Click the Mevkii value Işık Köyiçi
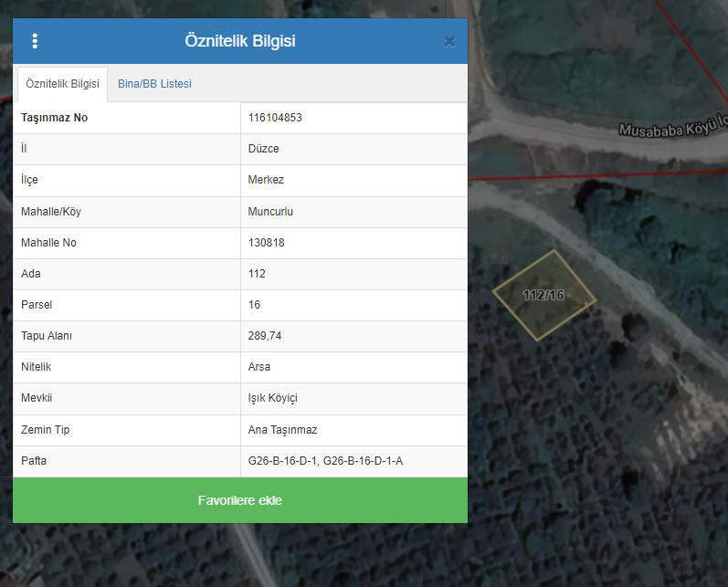This screenshot has height=587, width=728. [x=272, y=399]
